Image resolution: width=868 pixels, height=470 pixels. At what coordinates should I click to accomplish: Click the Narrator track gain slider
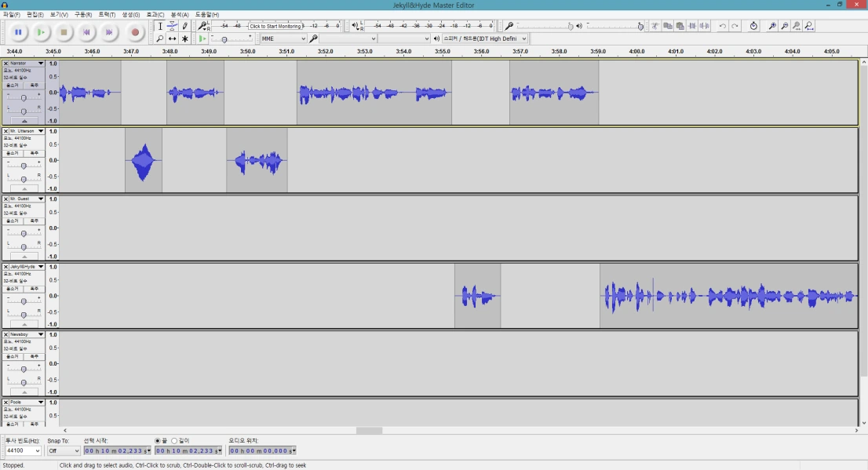(x=24, y=97)
